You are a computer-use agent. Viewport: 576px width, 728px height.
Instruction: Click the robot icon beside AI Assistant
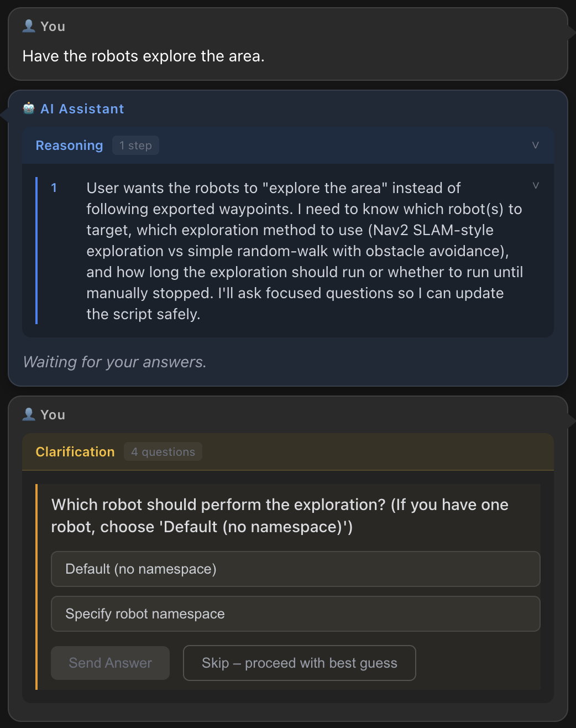coord(29,108)
